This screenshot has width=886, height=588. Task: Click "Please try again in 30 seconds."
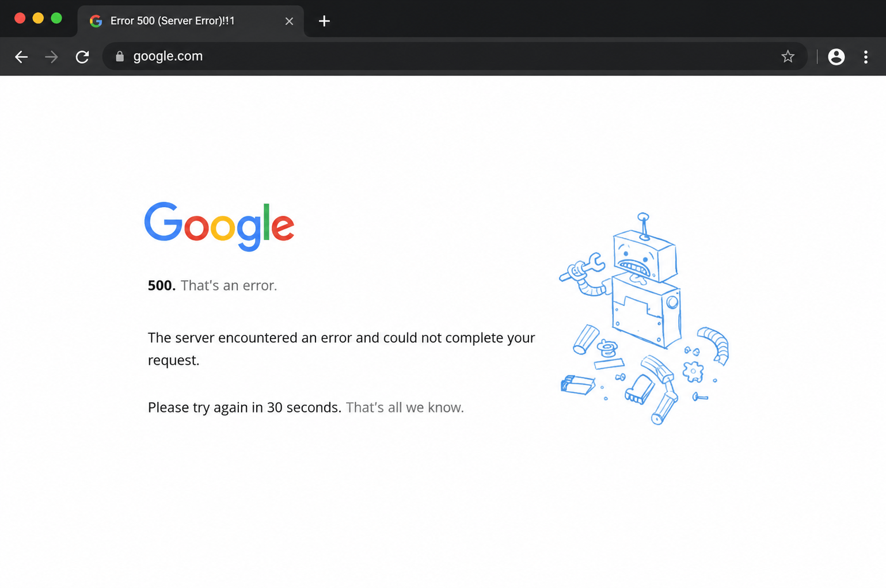(245, 407)
